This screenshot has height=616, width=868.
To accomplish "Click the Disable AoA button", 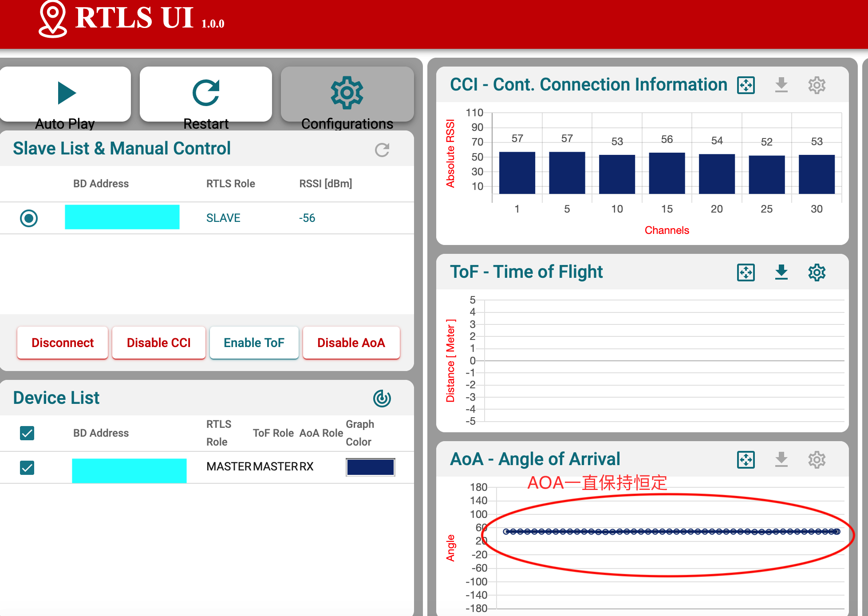I will tap(351, 343).
